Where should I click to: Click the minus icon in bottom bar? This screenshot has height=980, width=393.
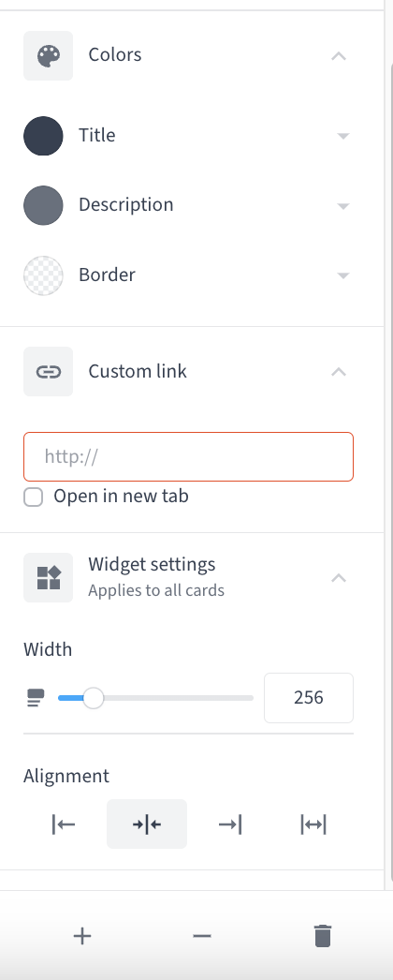[x=202, y=936]
